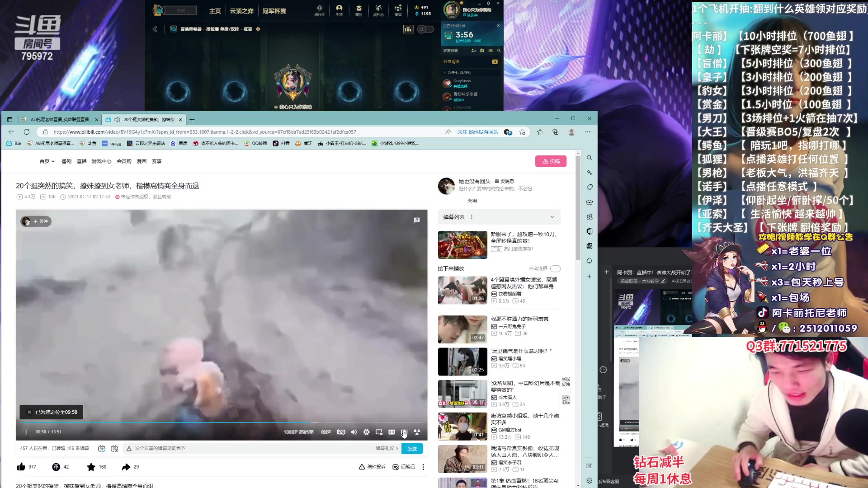This screenshot has width=868, height=488.
Task: Favorite the video with star icon
Action: point(91,467)
